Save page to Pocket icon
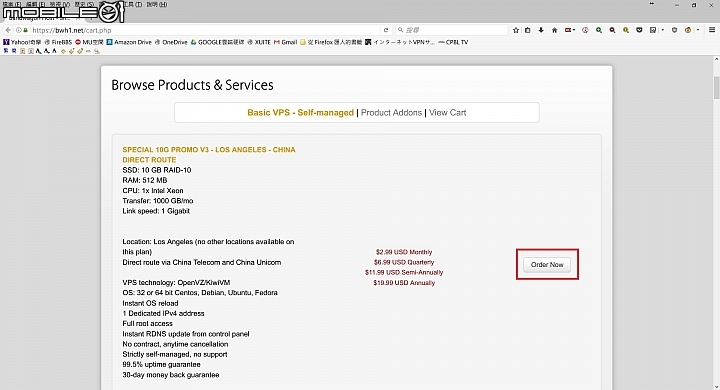 point(639,30)
